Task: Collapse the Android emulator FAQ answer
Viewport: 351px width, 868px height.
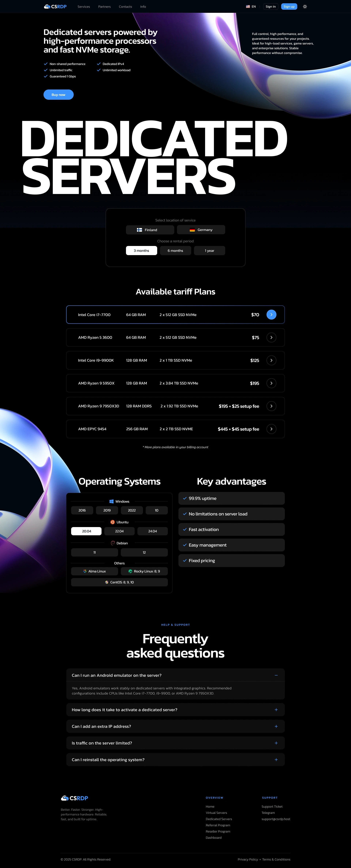Action: pos(276,675)
